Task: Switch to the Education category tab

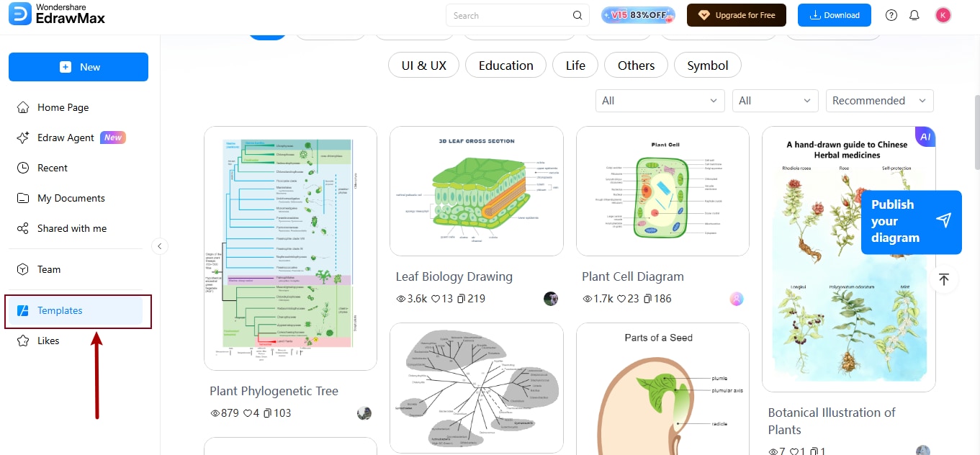Action: click(505, 65)
